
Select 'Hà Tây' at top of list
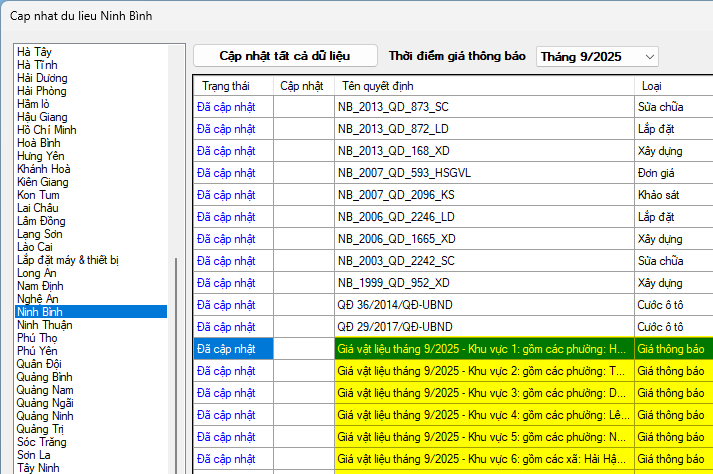coord(35,52)
